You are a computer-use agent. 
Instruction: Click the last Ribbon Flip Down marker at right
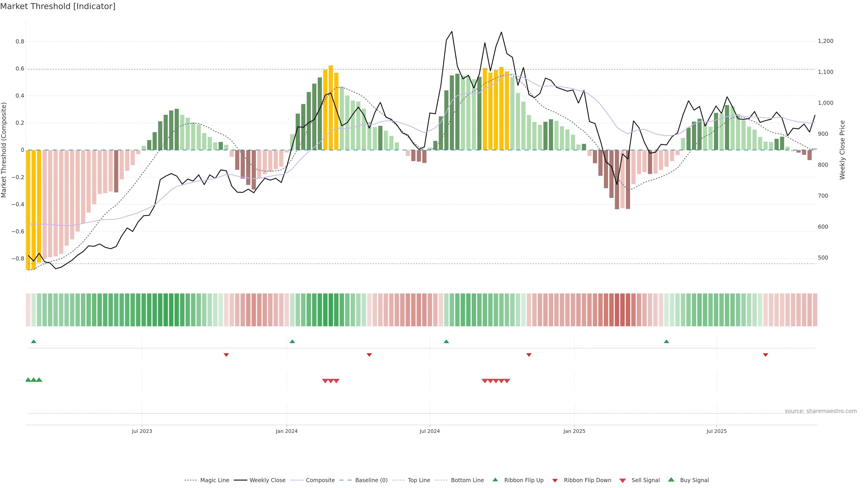tap(765, 355)
